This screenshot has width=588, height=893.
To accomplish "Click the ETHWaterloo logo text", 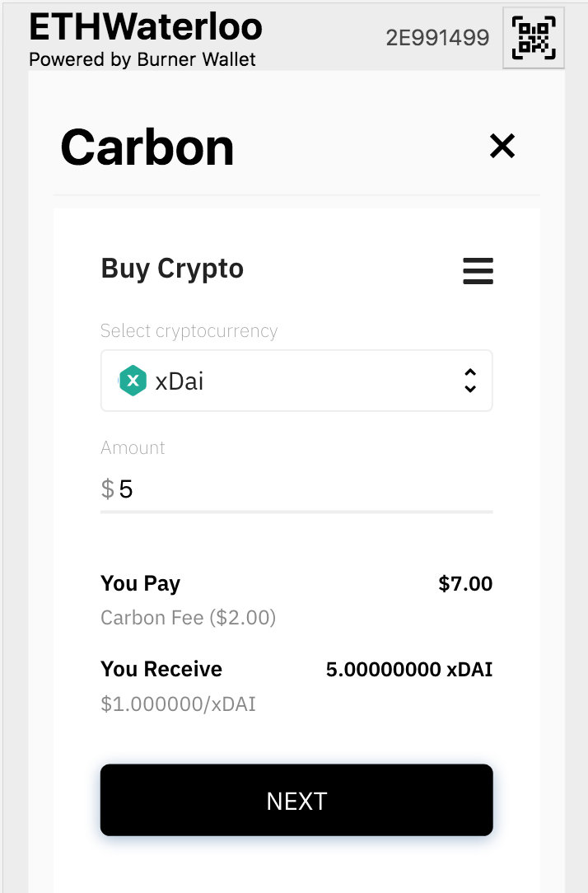I will [145, 26].
